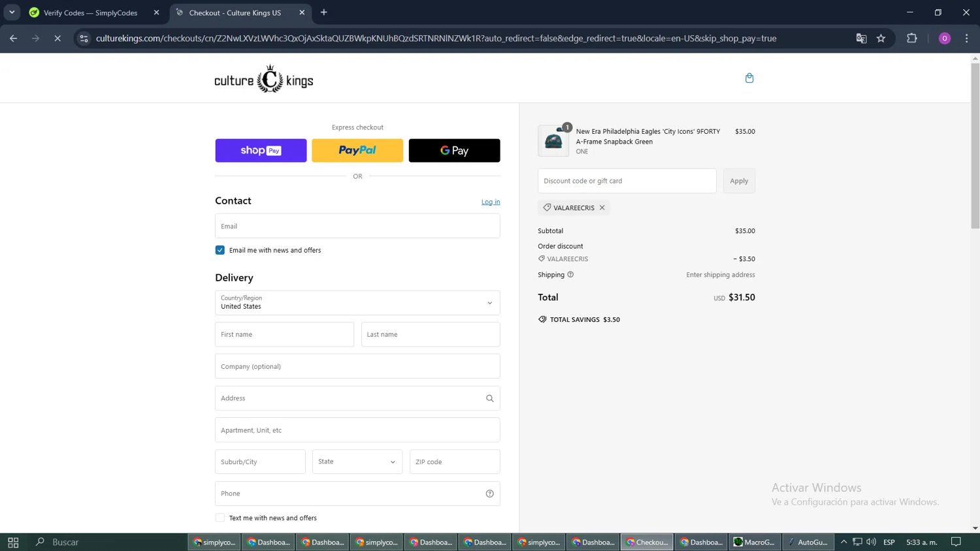Stop page loading in the browser toolbar
The width and height of the screenshot is (980, 551).
(57, 39)
